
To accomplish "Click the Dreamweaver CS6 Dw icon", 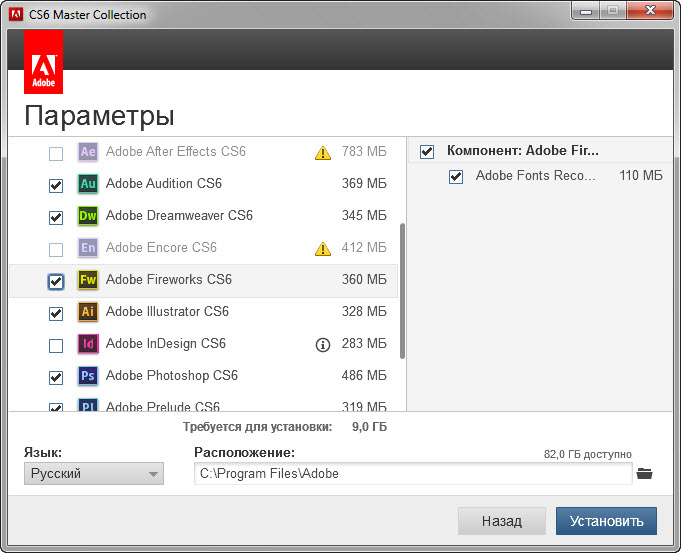I will point(88,216).
